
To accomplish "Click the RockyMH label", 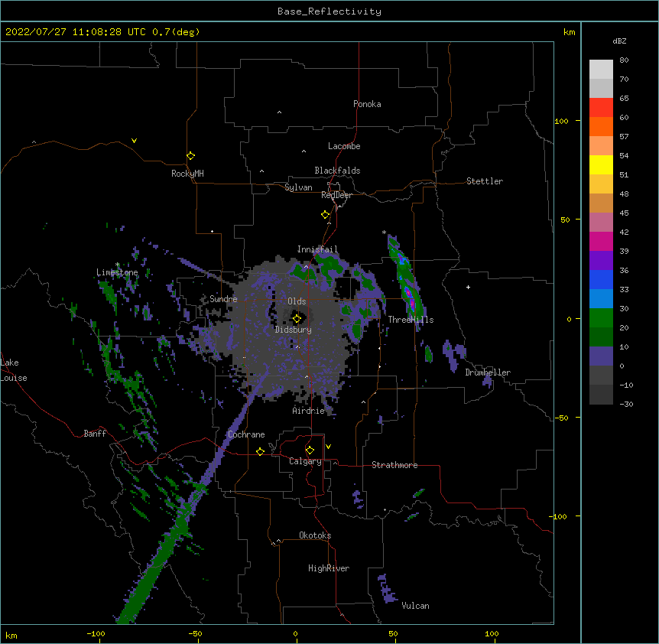I will (187, 174).
